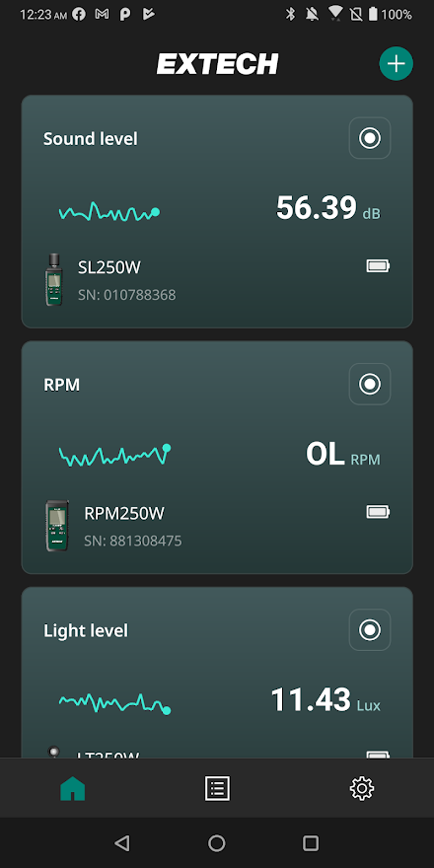Image resolution: width=434 pixels, height=868 pixels.
Task: Open the home tab in bottom bar
Action: (x=73, y=788)
